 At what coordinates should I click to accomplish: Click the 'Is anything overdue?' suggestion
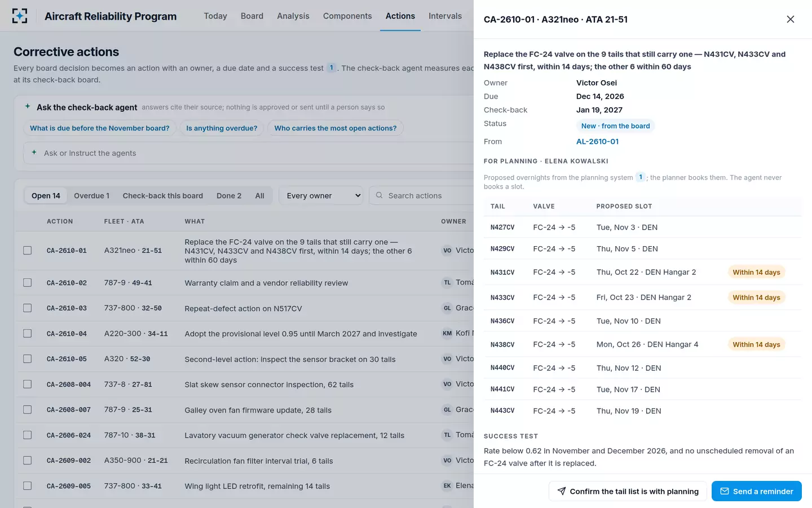click(222, 128)
